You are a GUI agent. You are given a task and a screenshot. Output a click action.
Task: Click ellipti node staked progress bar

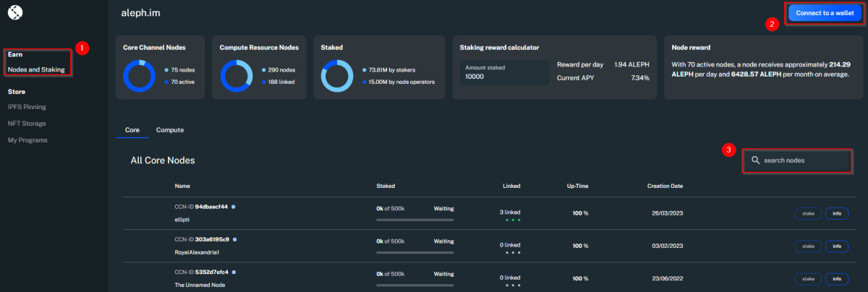(415, 219)
